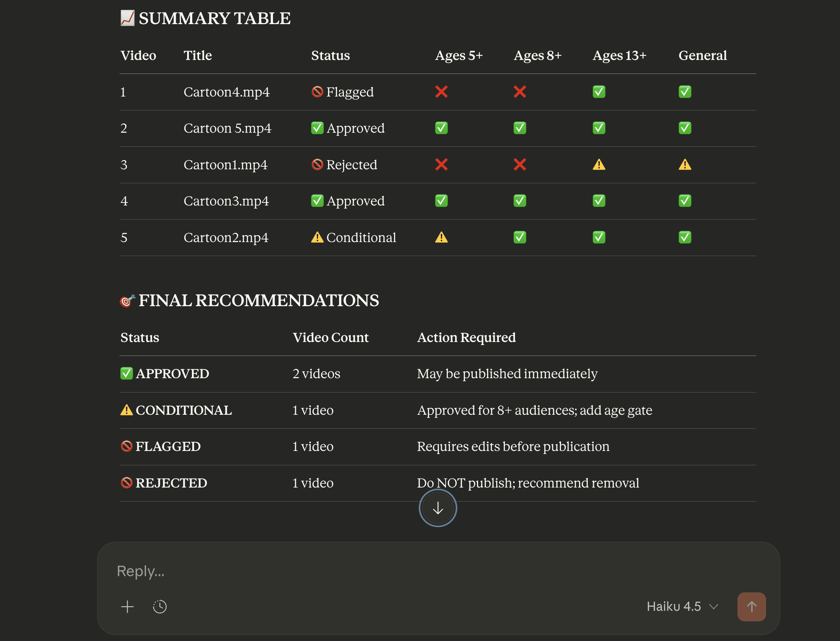The height and width of the screenshot is (641, 840).
Task: Click the Cartoon1.mp4 title text
Action: 225,164
